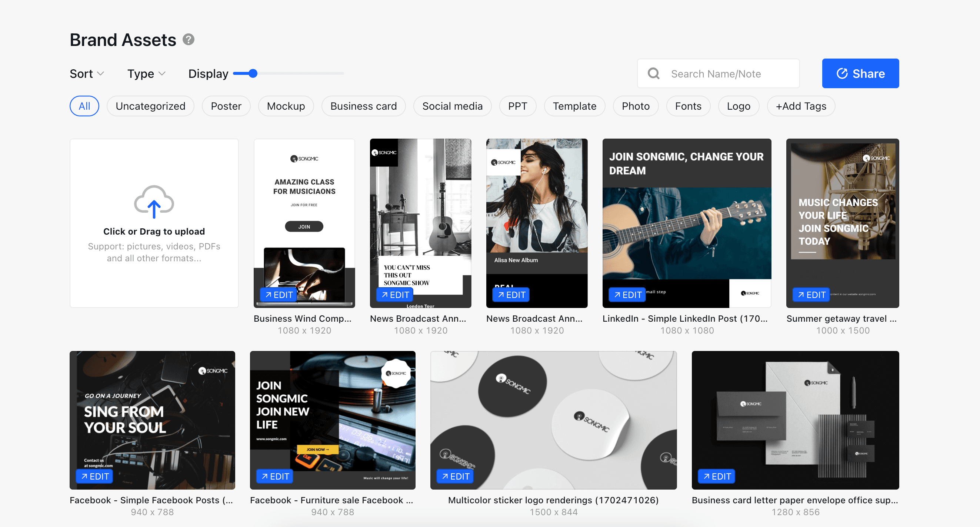
Task: Click the Business Wind Comp... asset name
Action: [303, 319]
